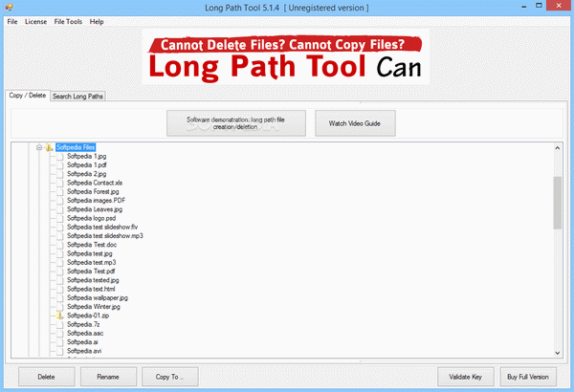Screen dimensions: 574x392
Task: Click the file list scrollbar thumb
Action: coord(557,203)
